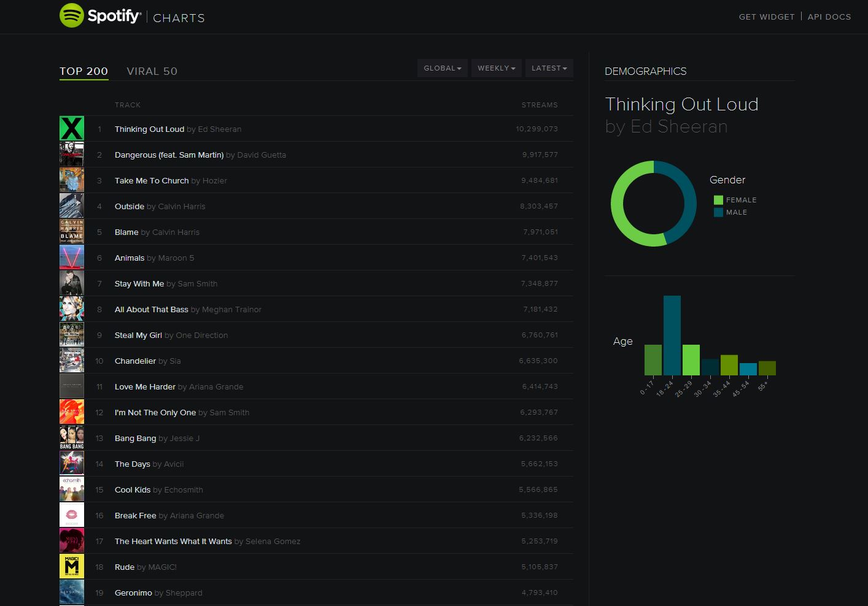Switch to the TOP 200 tab
868x606 pixels.
pyautogui.click(x=83, y=71)
